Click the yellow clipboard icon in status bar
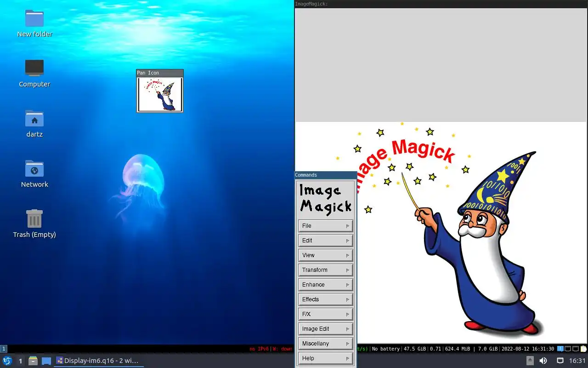The width and height of the screenshot is (588, 368). (x=583, y=349)
